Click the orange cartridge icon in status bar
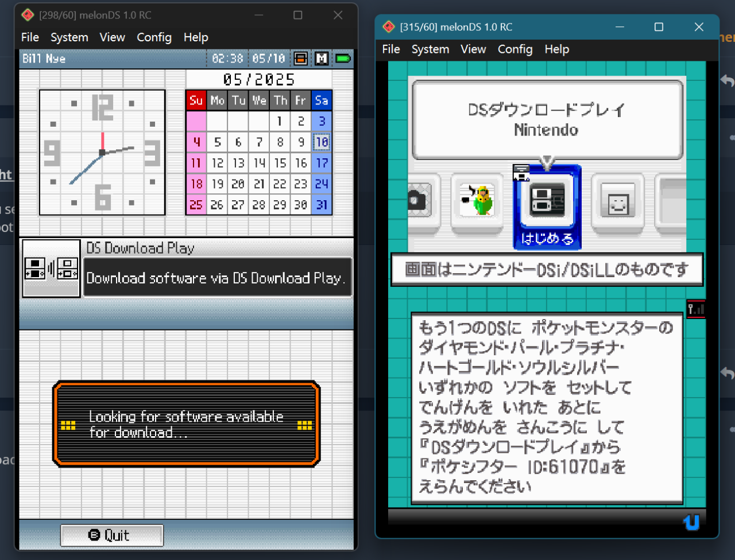This screenshot has width=735, height=560. coord(300,59)
